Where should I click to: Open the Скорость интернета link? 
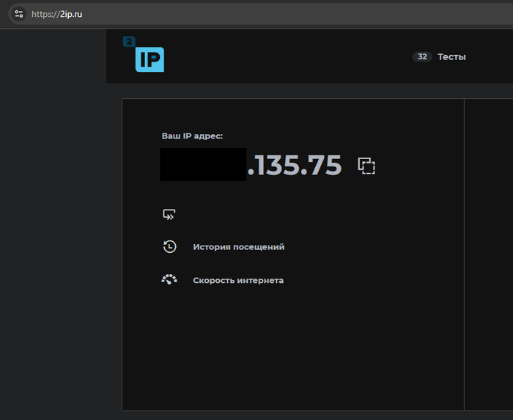coord(237,280)
